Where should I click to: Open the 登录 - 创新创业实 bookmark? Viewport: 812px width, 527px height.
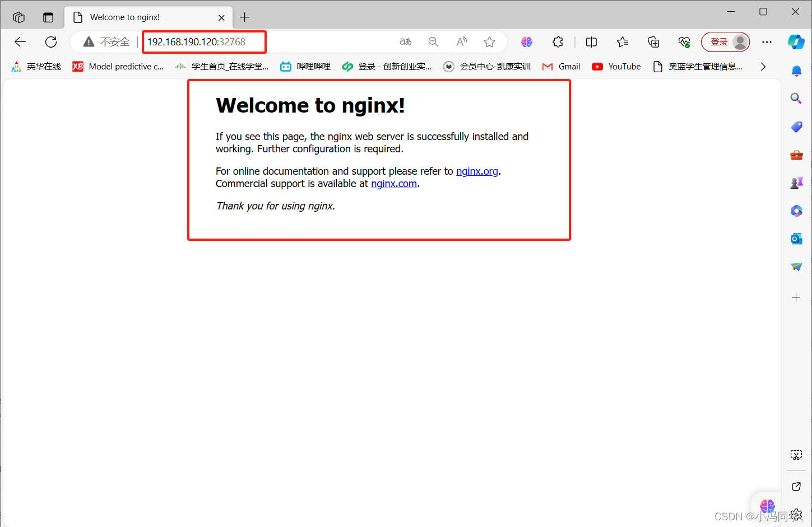(x=387, y=67)
